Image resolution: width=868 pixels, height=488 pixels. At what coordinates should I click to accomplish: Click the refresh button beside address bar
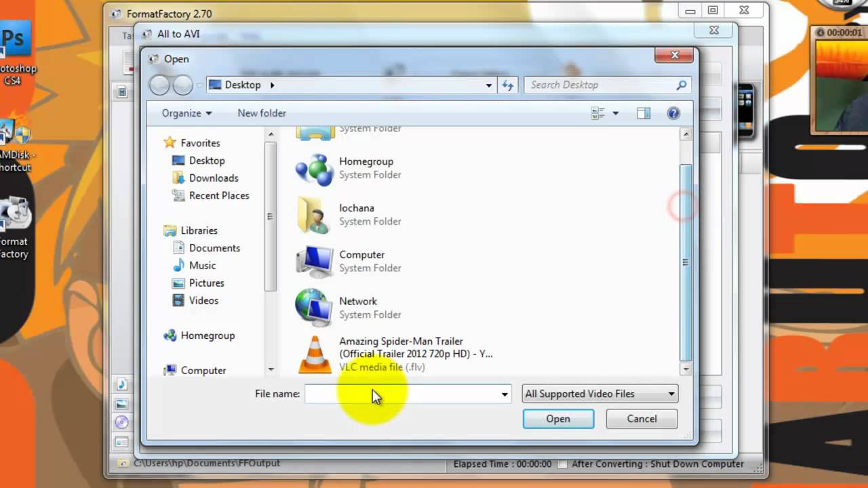tap(508, 85)
